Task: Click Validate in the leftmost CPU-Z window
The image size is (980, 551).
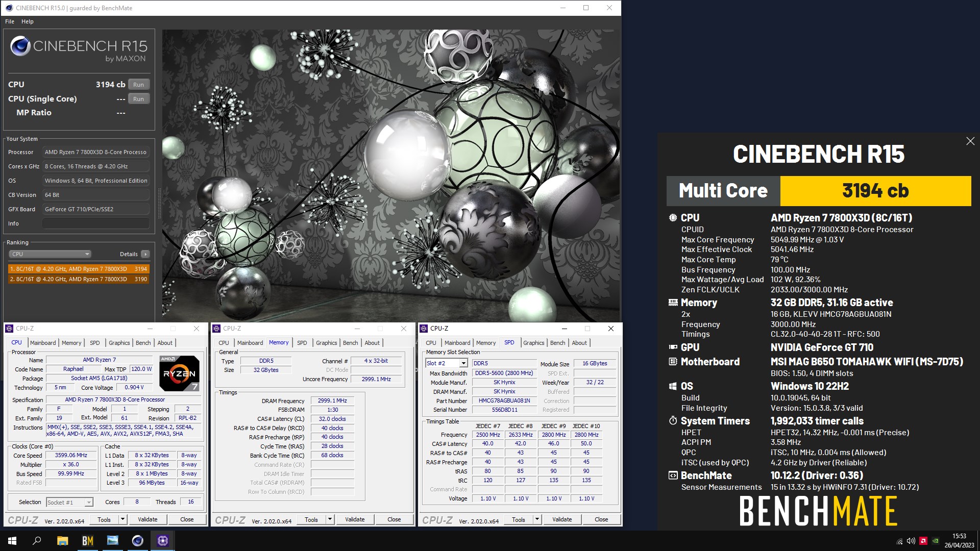Action: tap(148, 519)
